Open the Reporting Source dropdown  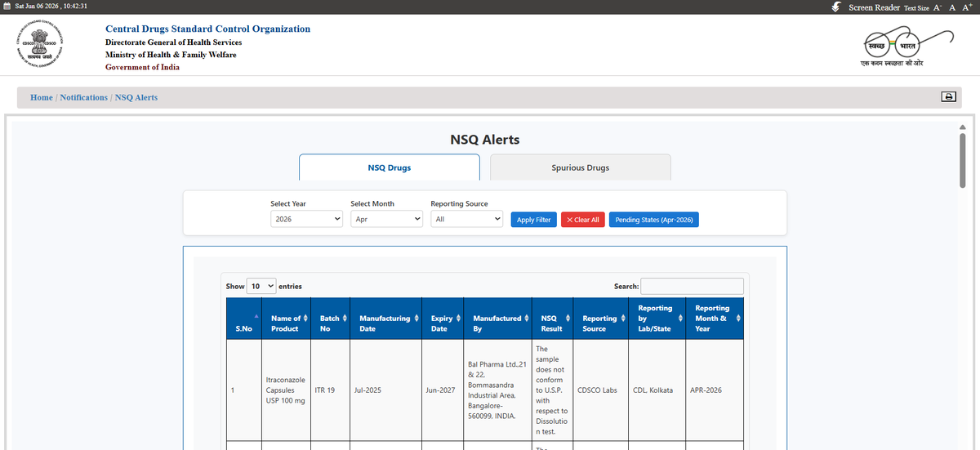[x=467, y=219]
